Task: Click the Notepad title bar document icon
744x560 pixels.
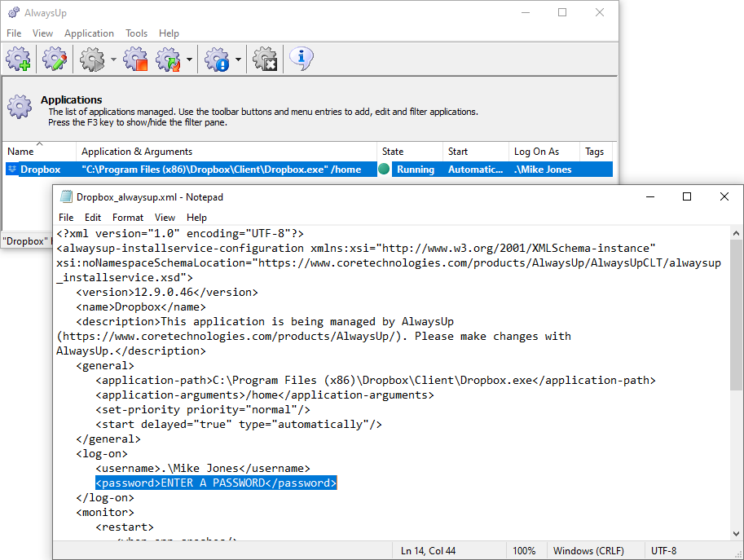Action: coord(66,197)
